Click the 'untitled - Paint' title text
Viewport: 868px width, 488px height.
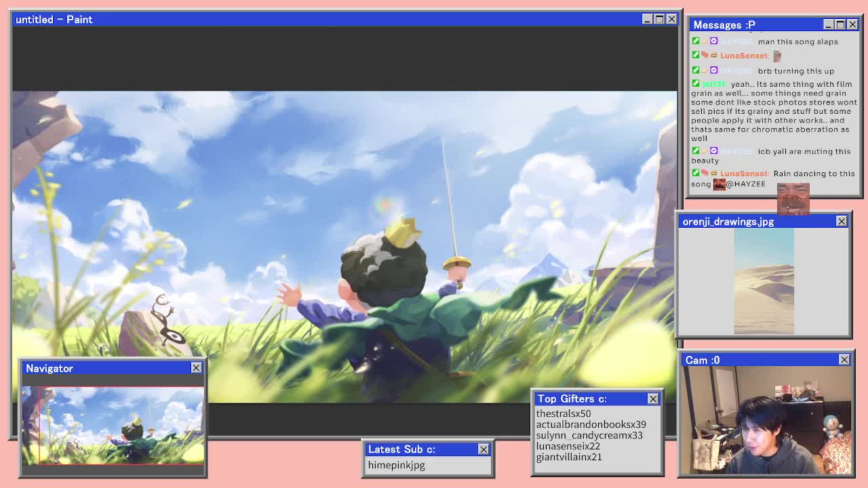tap(54, 19)
